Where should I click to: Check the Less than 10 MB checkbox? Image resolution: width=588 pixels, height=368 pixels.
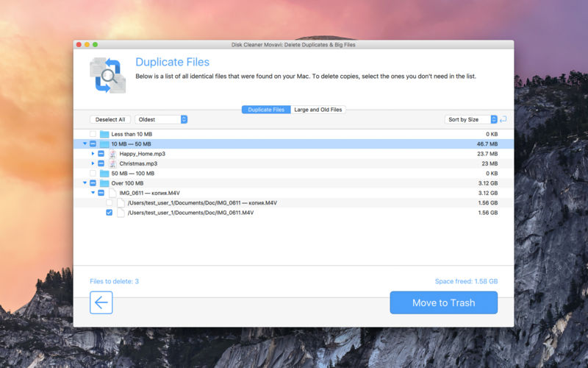click(x=93, y=134)
